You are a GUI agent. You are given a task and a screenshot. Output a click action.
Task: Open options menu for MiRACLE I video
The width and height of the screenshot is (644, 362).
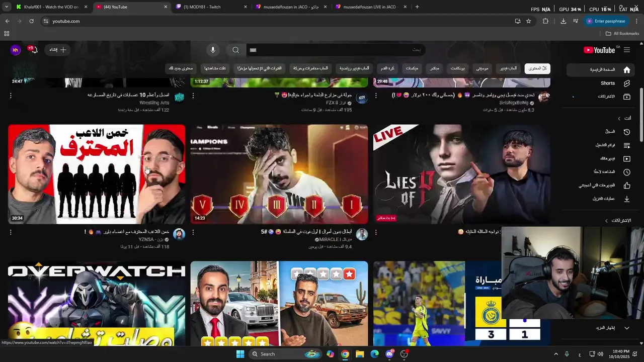pyautogui.click(x=193, y=232)
